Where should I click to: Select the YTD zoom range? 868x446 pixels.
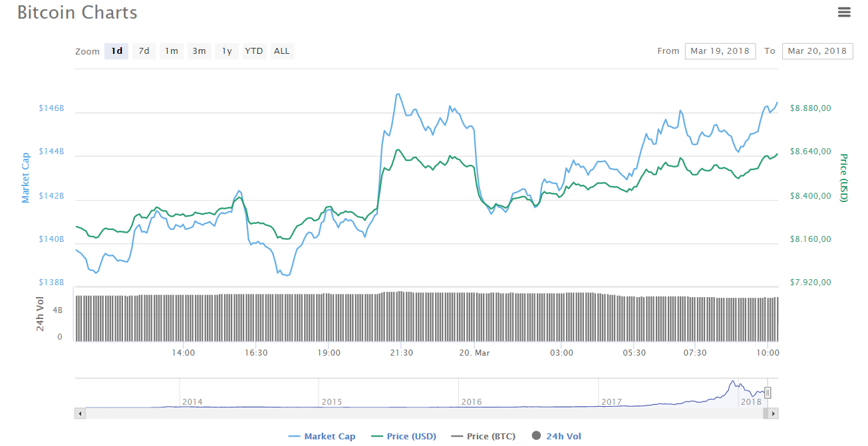(254, 51)
